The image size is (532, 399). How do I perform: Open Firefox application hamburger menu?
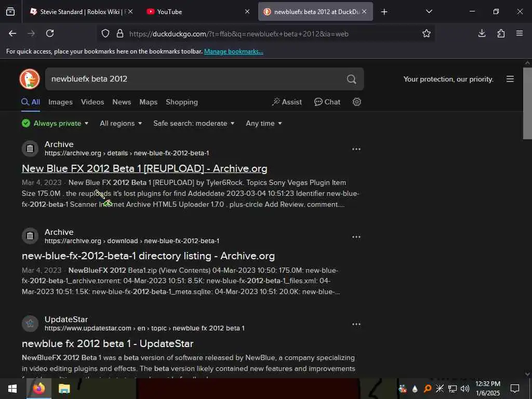click(520, 33)
